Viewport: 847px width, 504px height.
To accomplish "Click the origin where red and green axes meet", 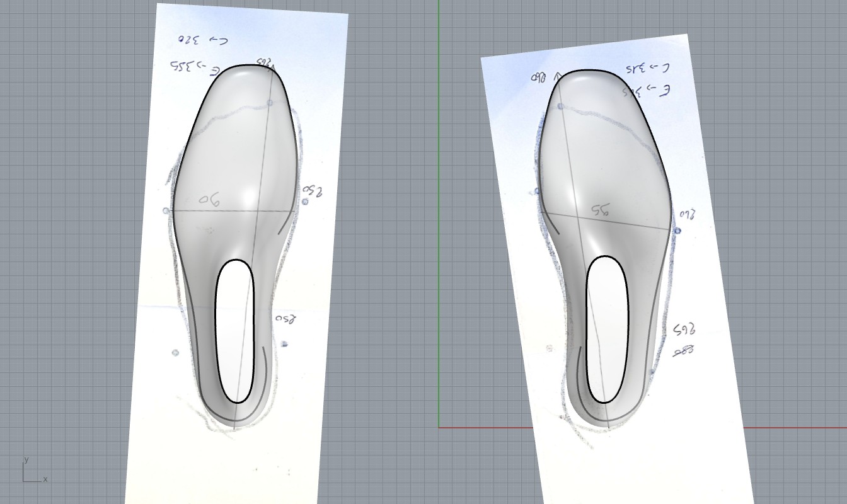I will click(439, 428).
